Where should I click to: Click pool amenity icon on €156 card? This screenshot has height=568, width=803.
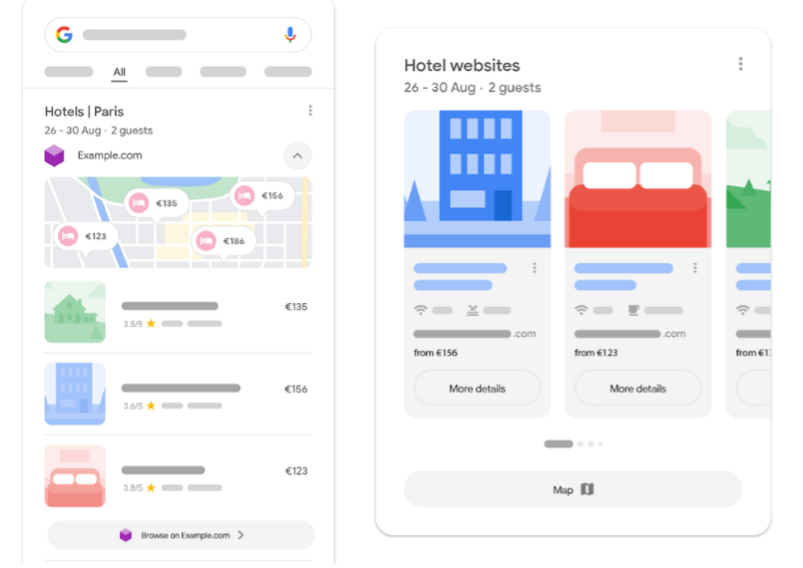pyautogui.click(x=473, y=310)
